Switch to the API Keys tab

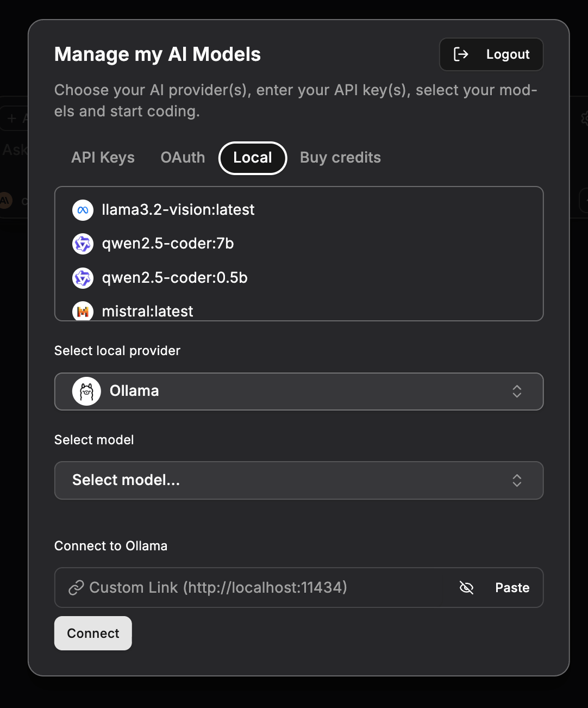click(103, 158)
